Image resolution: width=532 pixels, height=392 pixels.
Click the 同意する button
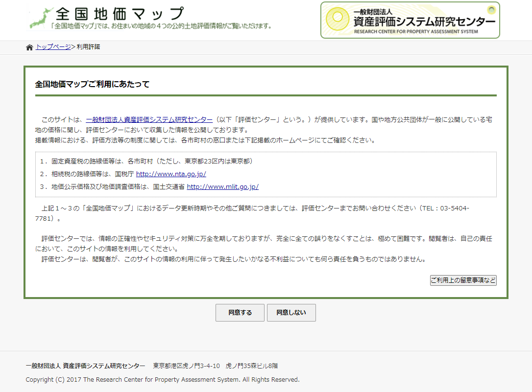tap(240, 312)
